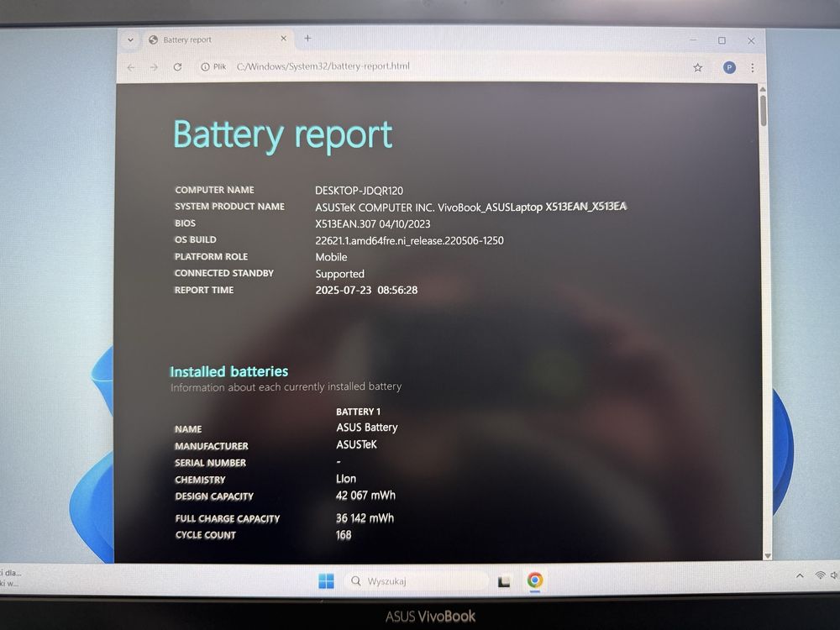Click "Information about each currently installed battery"
The image size is (840, 630).
click(286, 386)
